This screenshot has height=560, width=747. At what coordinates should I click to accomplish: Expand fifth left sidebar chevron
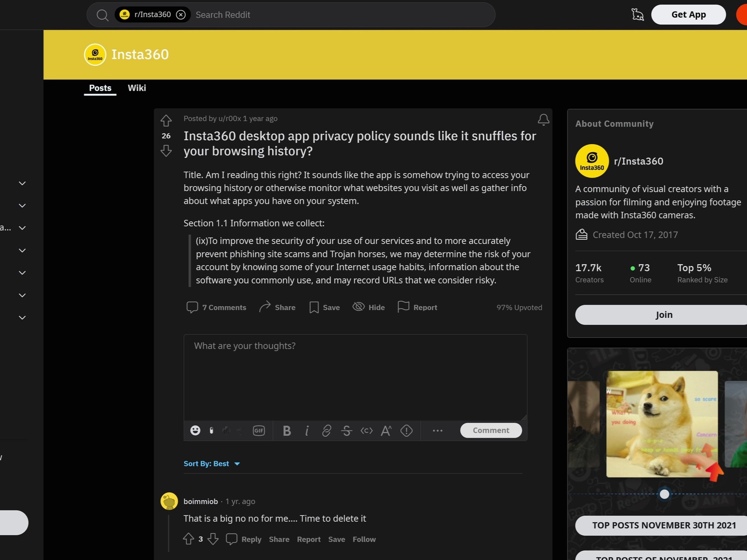click(x=22, y=273)
